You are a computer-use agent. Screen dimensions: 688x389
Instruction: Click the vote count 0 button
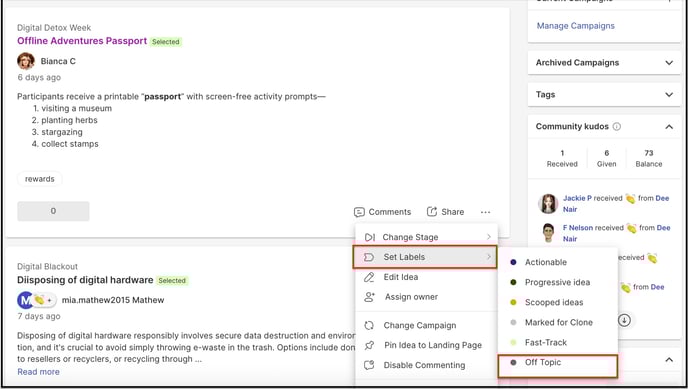click(53, 211)
